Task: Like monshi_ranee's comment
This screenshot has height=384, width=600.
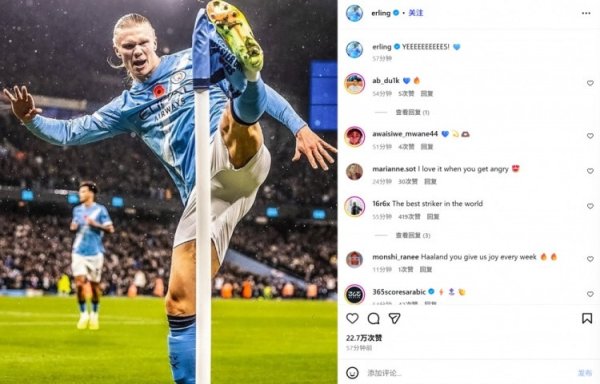Action: click(590, 259)
